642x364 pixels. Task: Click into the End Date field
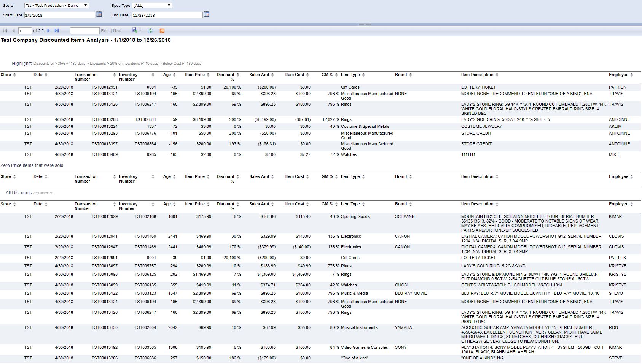point(167,15)
